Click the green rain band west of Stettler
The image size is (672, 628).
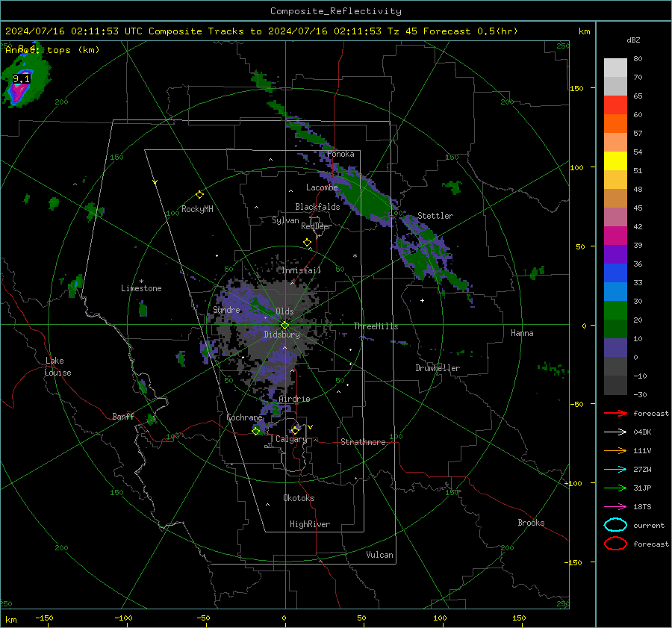click(x=364, y=195)
